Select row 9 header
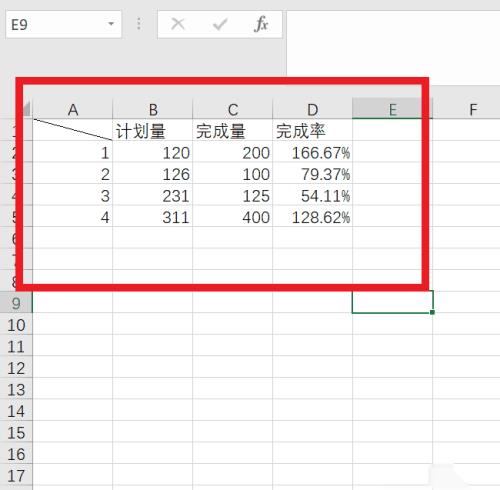500x490 pixels. (x=16, y=302)
